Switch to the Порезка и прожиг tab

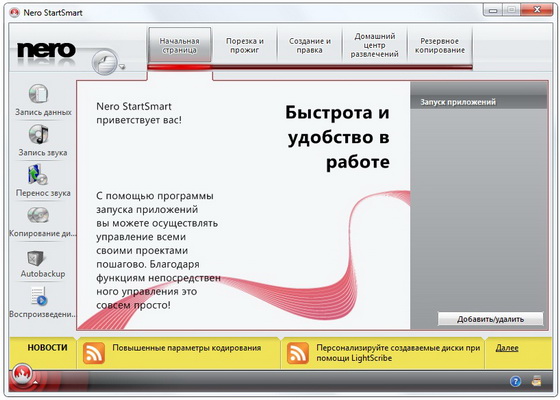[245, 45]
